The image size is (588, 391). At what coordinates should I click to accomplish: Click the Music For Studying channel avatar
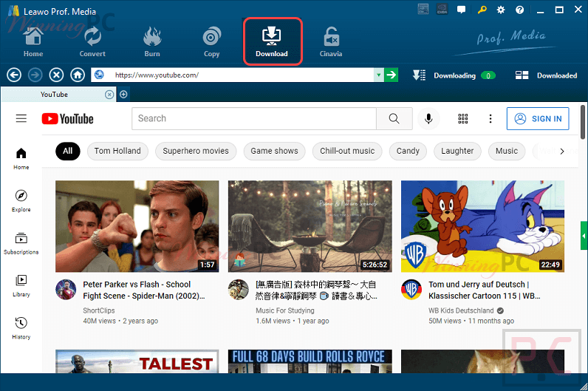[239, 289]
